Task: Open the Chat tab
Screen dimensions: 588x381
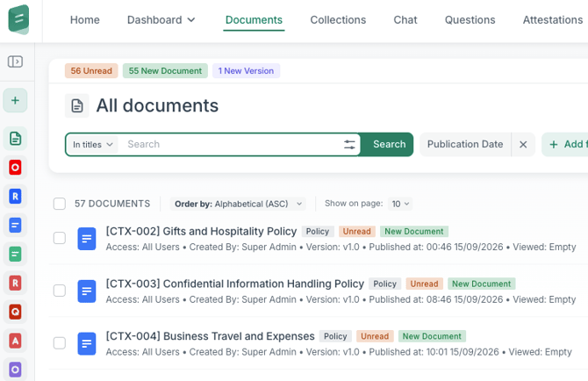Action: coord(405,20)
